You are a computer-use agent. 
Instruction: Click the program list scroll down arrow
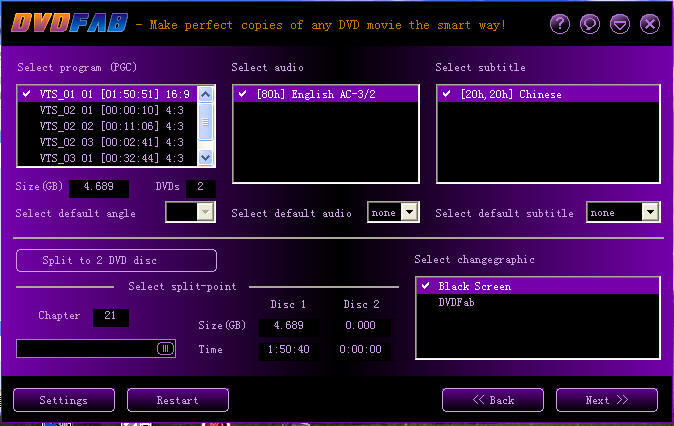(205, 158)
